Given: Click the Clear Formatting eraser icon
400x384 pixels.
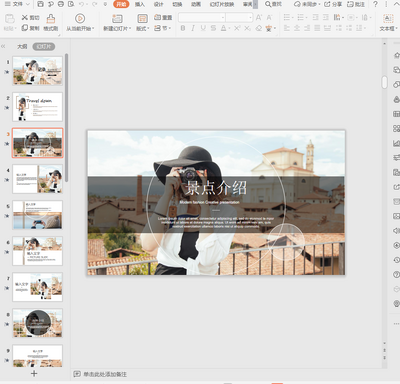Looking at the screenshot, I should [x=259, y=28].
